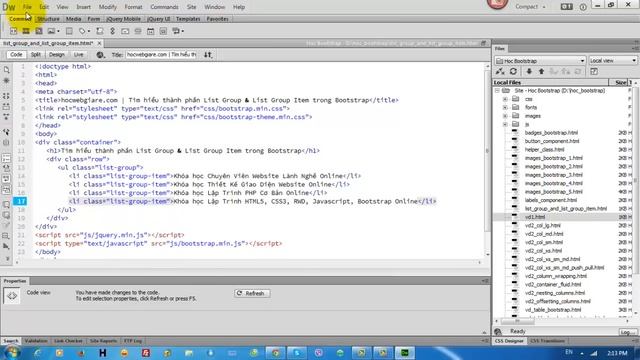Open the CSS Transitions panel tab
640x360 pixels.
tap(547, 341)
